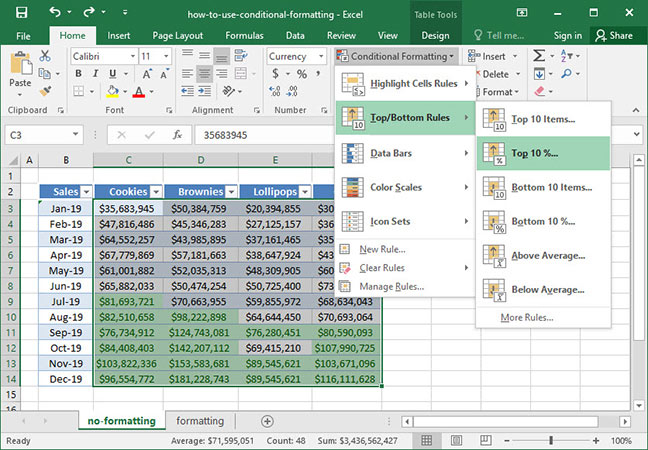Choose Top 10 % rule
648x450 pixels.
(x=543, y=153)
